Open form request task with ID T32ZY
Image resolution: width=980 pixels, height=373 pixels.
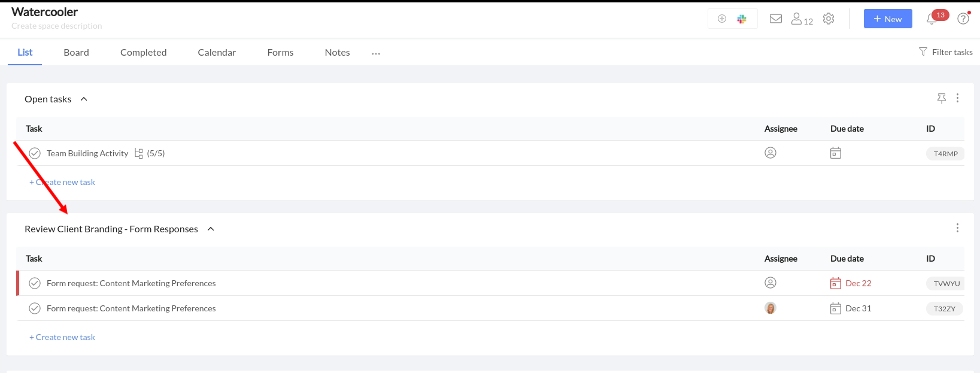click(131, 308)
